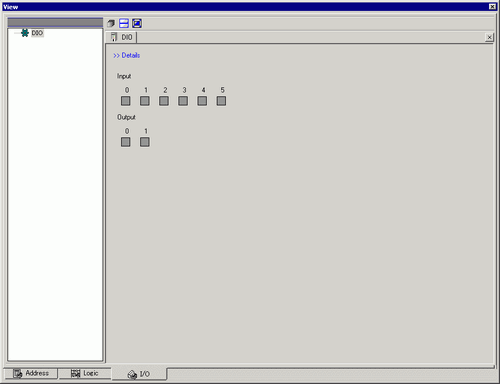This screenshot has width=500, height=384.
Task: Toggle Input bit 5 indicator
Action: tap(221, 101)
